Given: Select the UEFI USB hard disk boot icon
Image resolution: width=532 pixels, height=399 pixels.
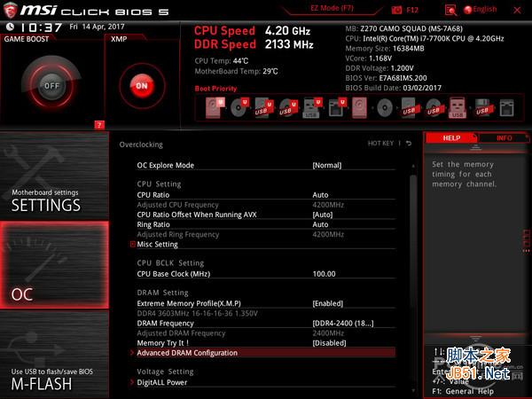Looking at the screenshot, I should pyautogui.click(x=264, y=107).
